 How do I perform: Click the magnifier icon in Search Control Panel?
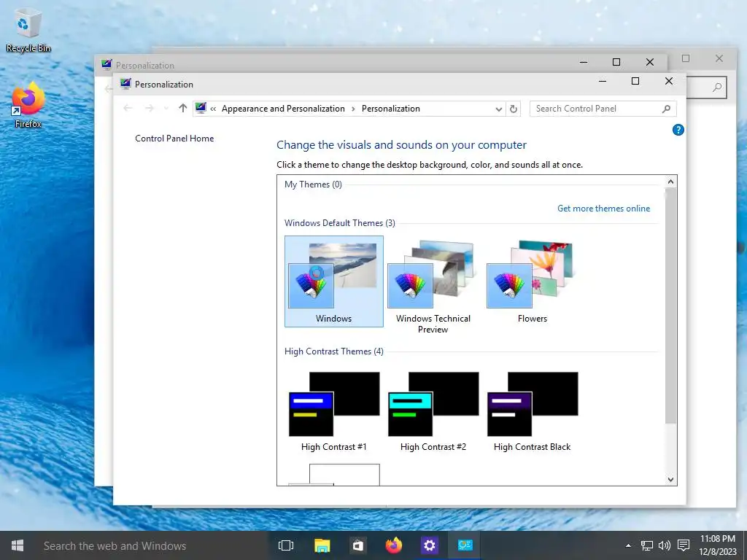click(666, 109)
